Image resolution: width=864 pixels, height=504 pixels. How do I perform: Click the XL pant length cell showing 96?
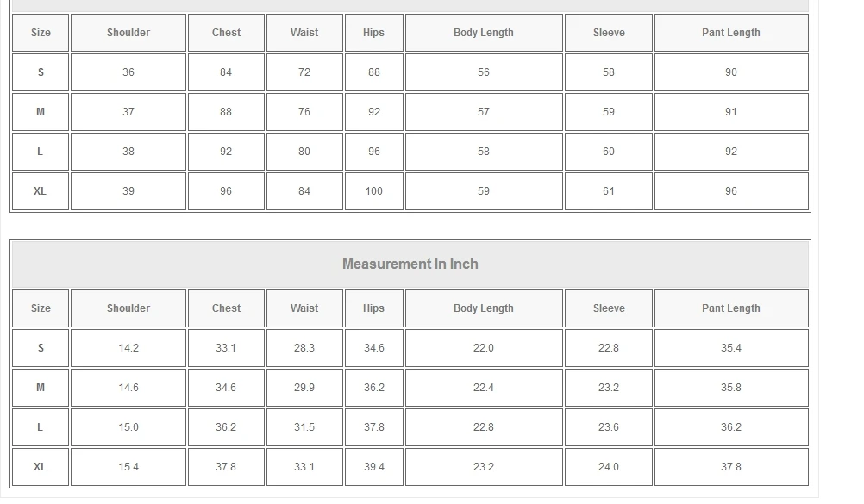click(731, 191)
